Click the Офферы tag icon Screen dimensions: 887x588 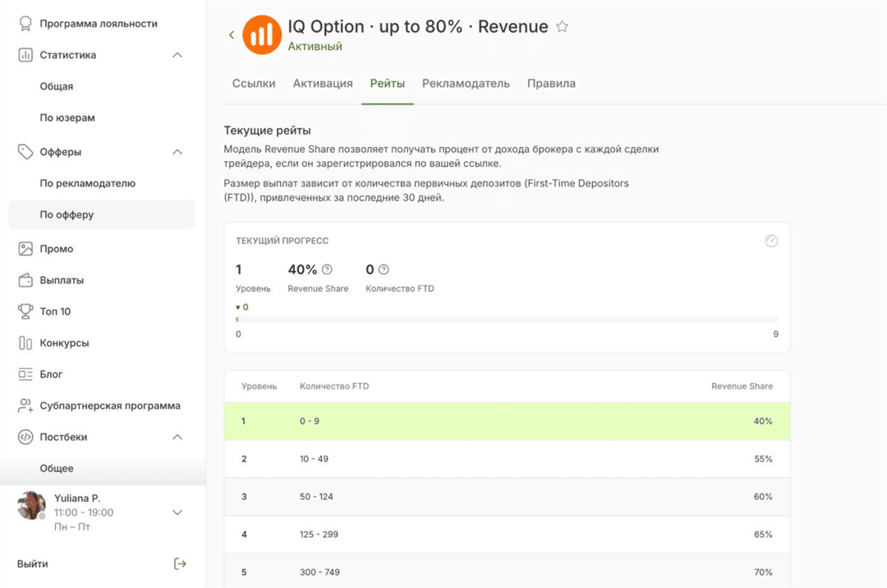[25, 152]
